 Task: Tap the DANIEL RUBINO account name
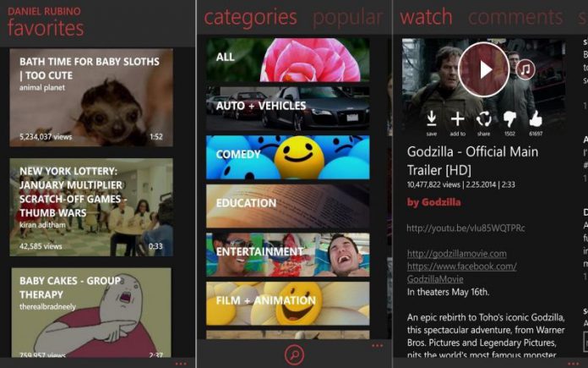click(x=44, y=11)
